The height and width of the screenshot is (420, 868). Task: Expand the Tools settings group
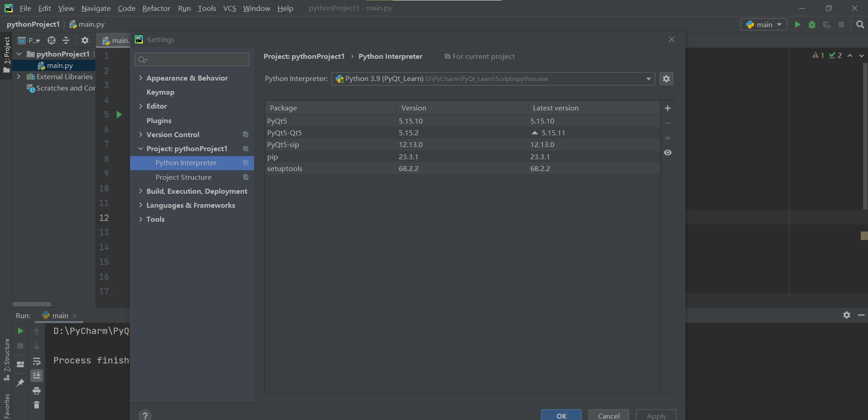click(141, 219)
